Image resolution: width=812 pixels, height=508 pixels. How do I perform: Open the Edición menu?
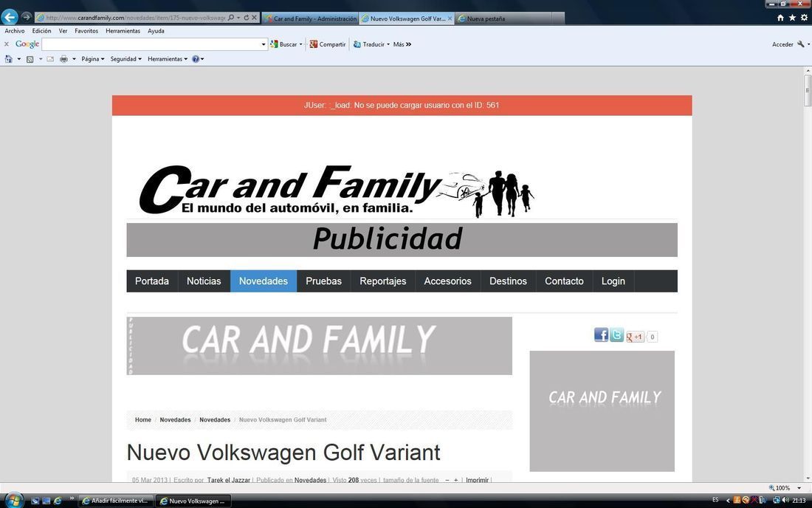click(x=41, y=31)
